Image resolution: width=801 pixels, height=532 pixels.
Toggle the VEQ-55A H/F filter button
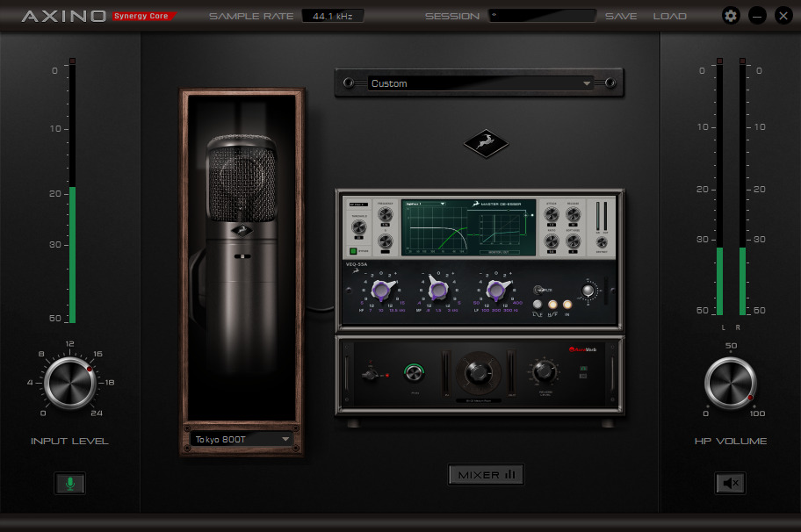tap(552, 305)
